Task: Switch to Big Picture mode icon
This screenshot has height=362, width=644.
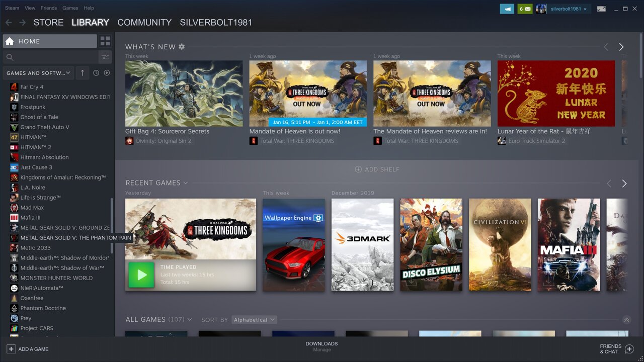Action: (601, 9)
